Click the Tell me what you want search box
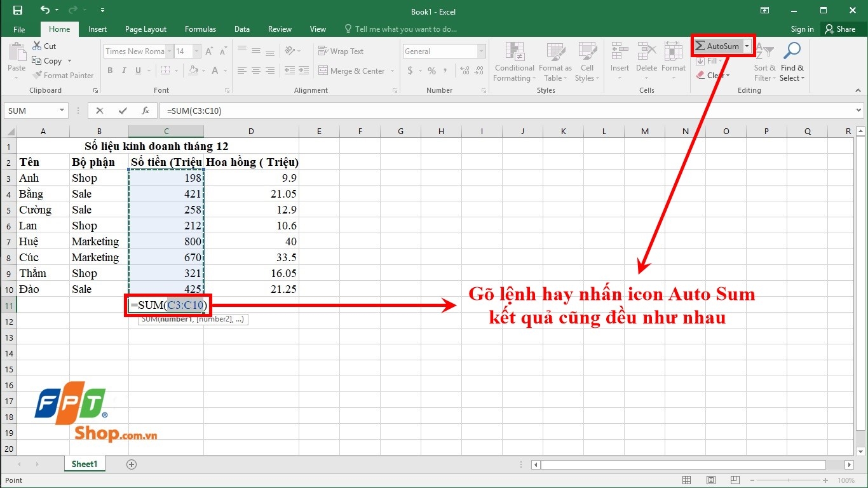This screenshot has width=868, height=488. pos(400,29)
